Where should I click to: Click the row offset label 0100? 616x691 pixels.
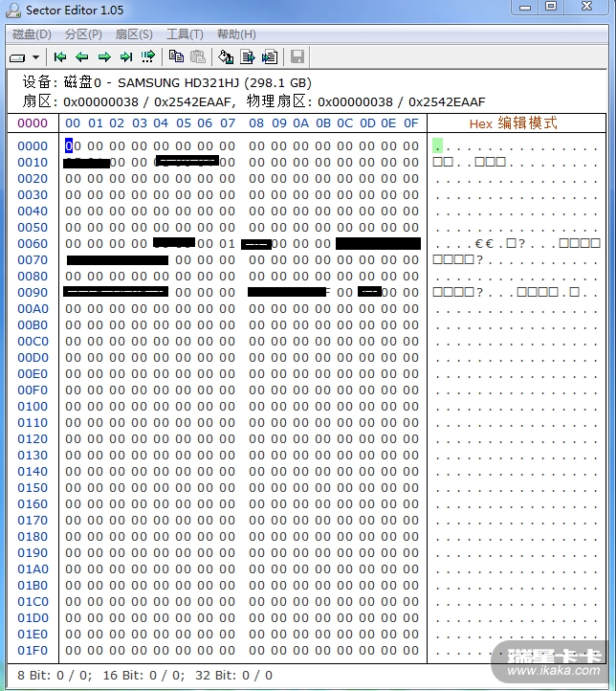tap(33, 407)
